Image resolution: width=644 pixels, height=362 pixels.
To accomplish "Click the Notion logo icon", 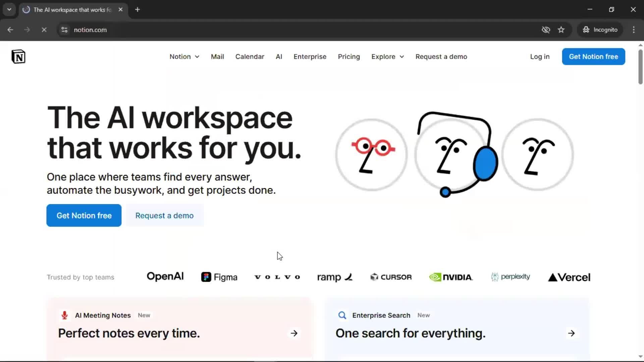I will 18,56.
